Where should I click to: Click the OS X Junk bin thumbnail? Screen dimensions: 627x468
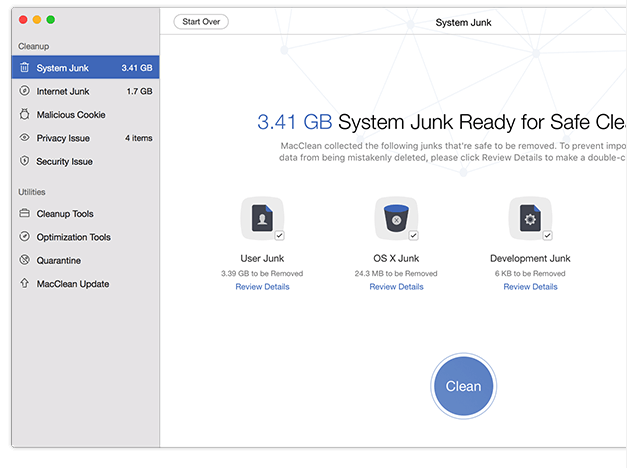(395, 217)
